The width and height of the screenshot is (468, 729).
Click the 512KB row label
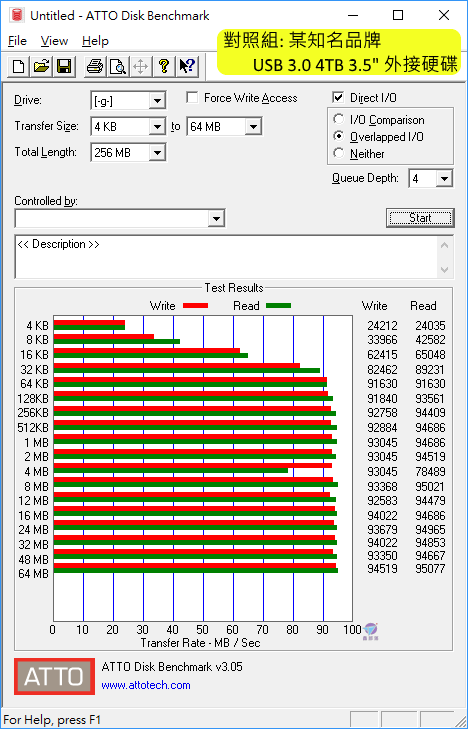coord(33,428)
